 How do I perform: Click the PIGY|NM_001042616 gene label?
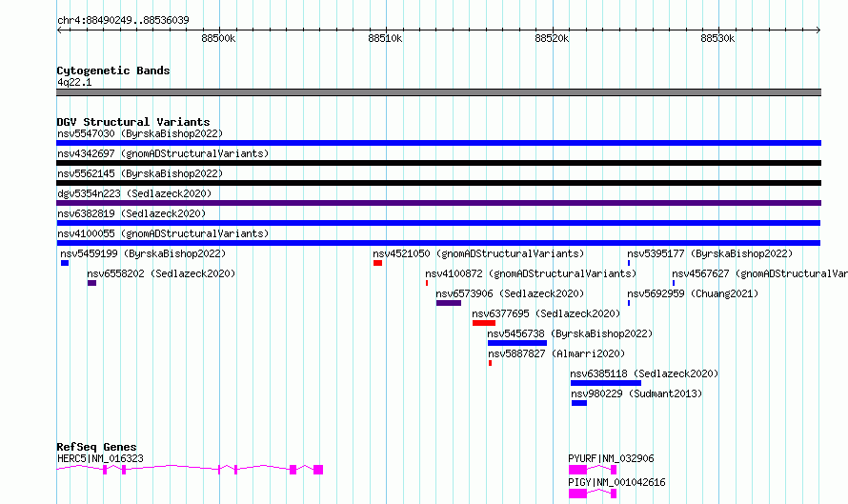(616, 482)
